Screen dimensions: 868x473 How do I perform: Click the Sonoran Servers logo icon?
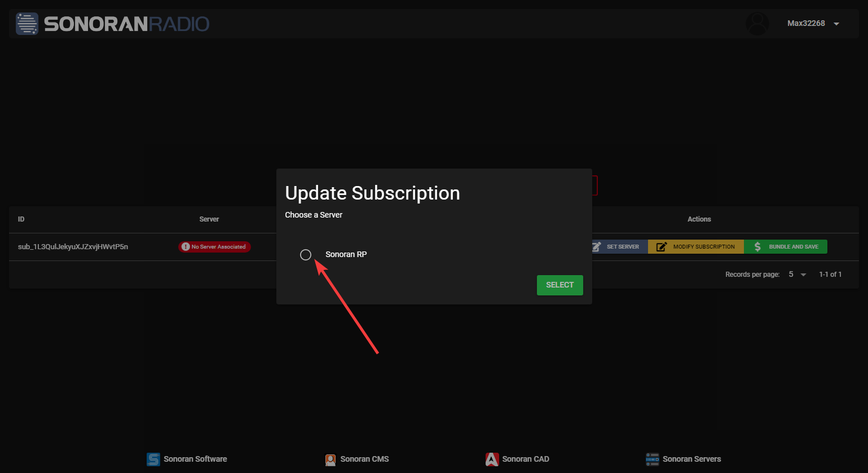652,459
